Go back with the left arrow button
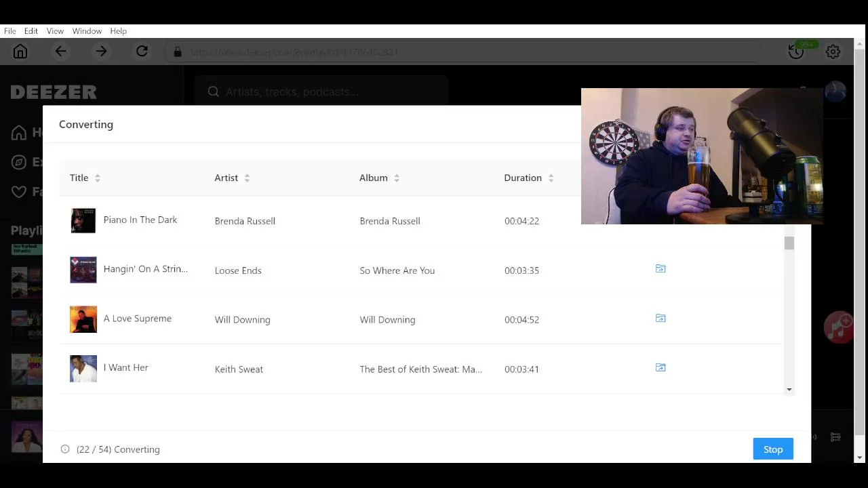This screenshot has width=868, height=488. click(60, 52)
